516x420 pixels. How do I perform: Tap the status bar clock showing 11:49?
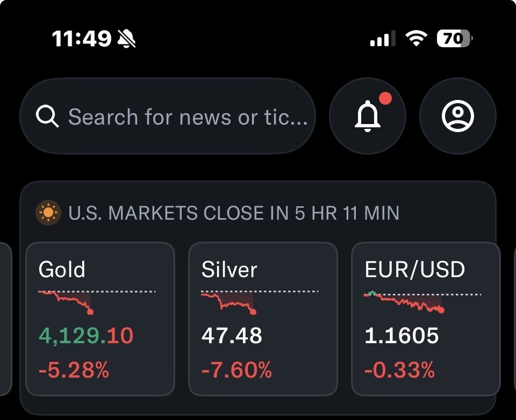tap(82, 38)
